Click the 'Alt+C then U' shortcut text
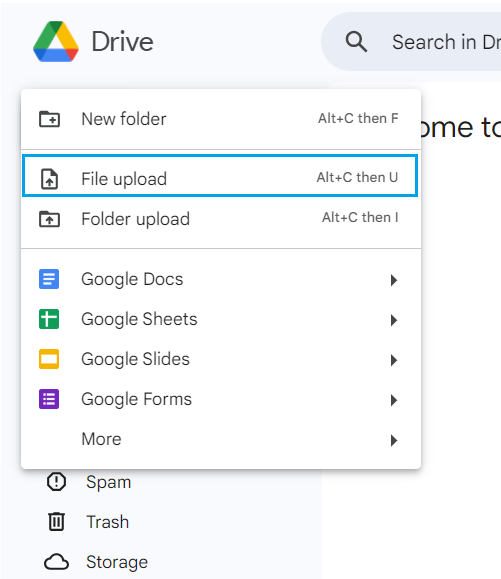 click(357, 177)
